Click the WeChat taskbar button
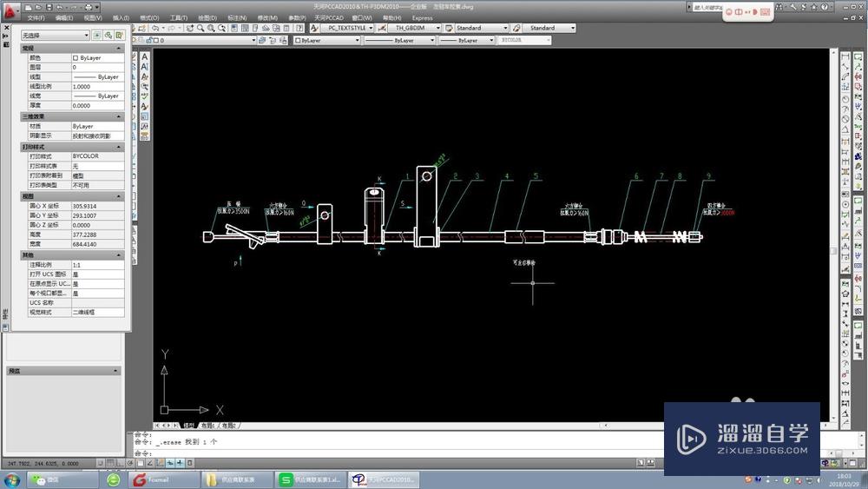This screenshot has width=868, height=489. click(61, 479)
